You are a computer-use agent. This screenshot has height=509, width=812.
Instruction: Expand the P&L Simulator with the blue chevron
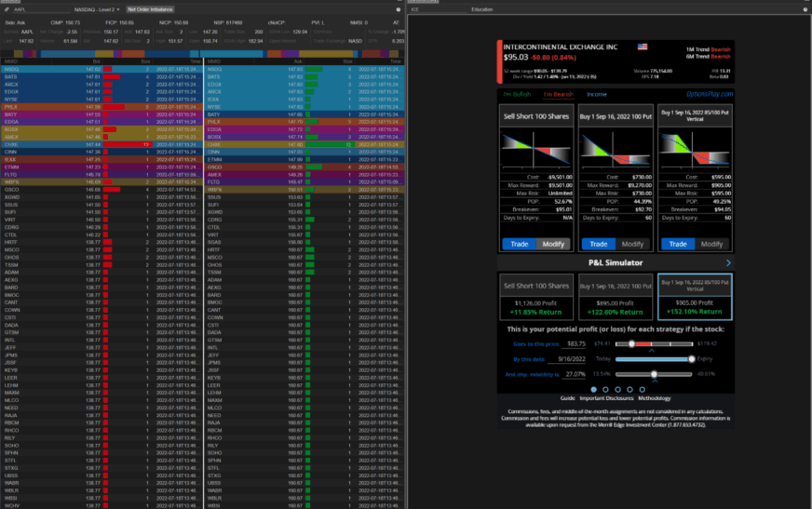pyautogui.click(x=728, y=262)
